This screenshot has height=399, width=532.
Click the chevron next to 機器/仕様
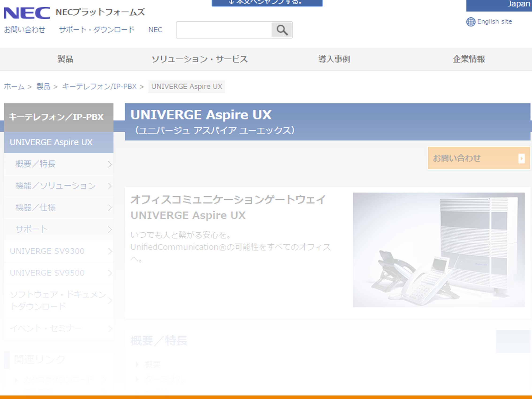(x=110, y=208)
